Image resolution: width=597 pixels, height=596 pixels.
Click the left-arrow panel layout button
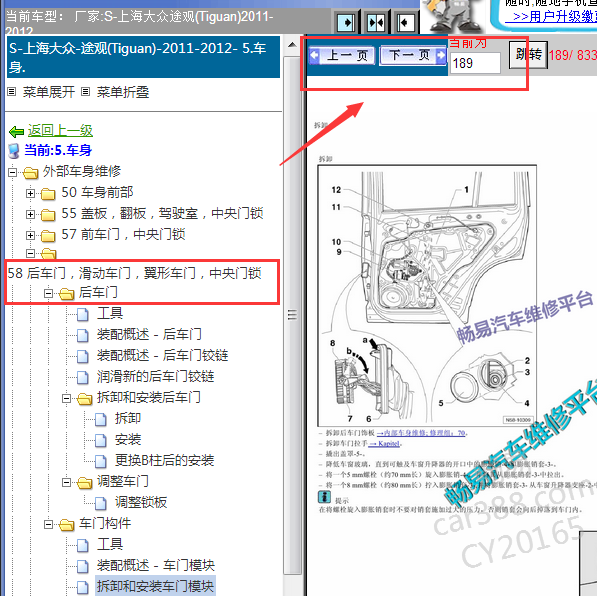[x=405, y=23]
